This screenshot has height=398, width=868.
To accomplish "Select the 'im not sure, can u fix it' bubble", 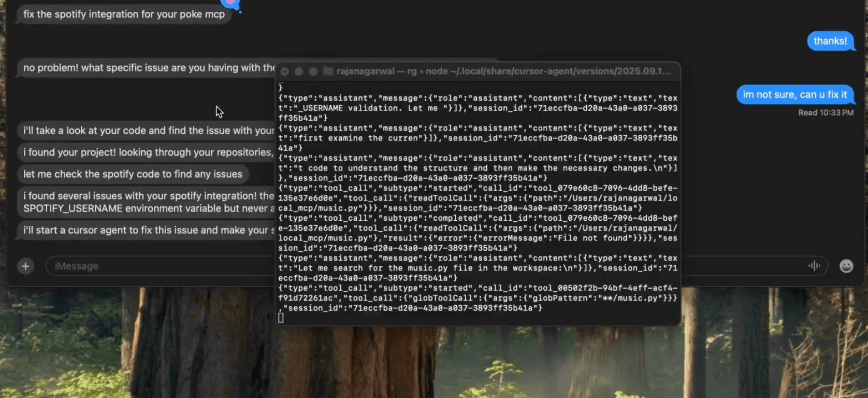I will pyautogui.click(x=794, y=95).
